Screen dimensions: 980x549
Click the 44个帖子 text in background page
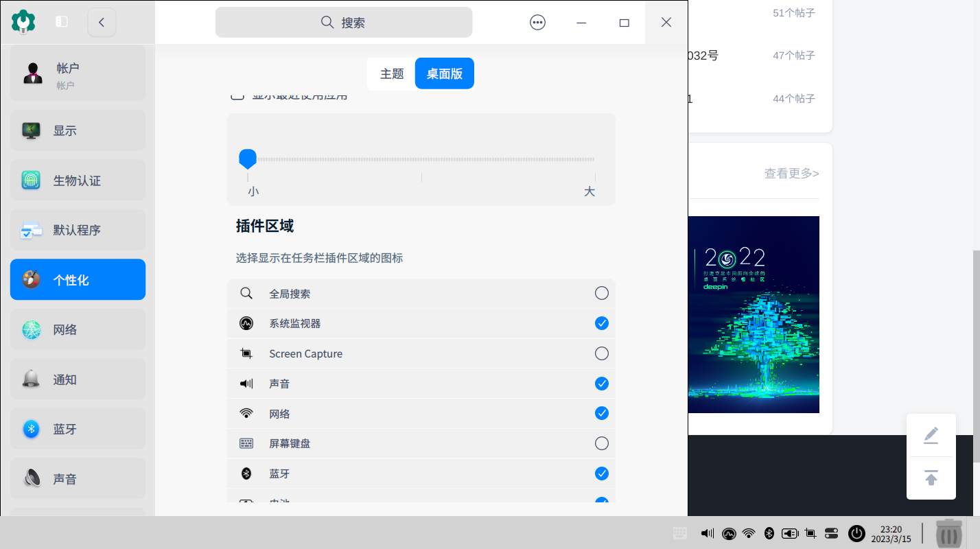794,99
